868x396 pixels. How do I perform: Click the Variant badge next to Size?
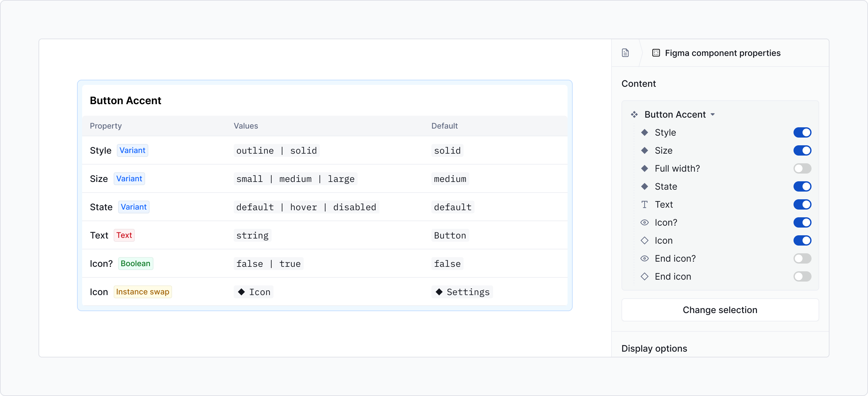(x=129, y=178)
